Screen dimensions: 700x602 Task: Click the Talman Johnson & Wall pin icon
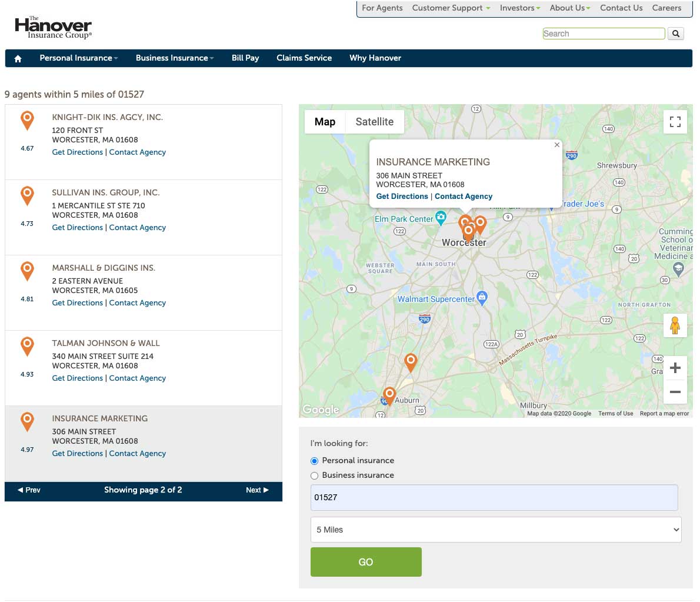tap(27, 347)
